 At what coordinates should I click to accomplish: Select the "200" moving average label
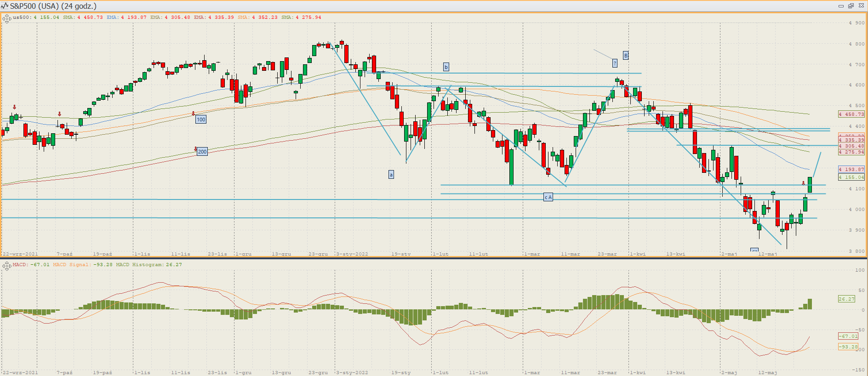point(202,152)
